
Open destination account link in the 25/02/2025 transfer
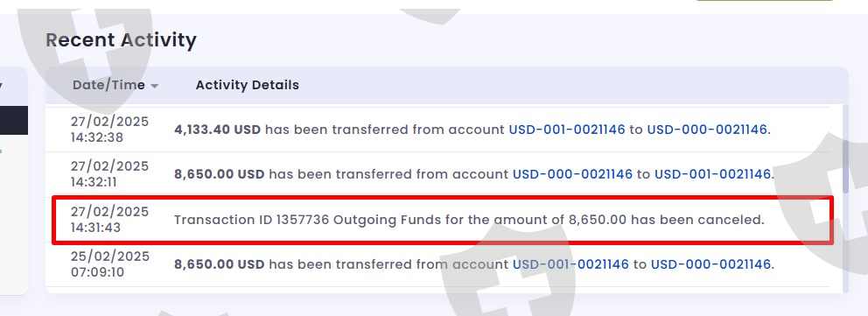[710, 264]
